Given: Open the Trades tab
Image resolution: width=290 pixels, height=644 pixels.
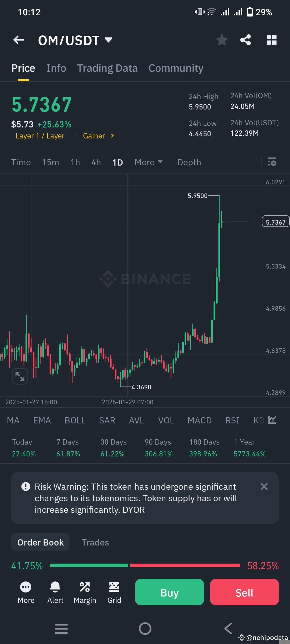Looking at the screenshot, I should (x=95, y=542).
